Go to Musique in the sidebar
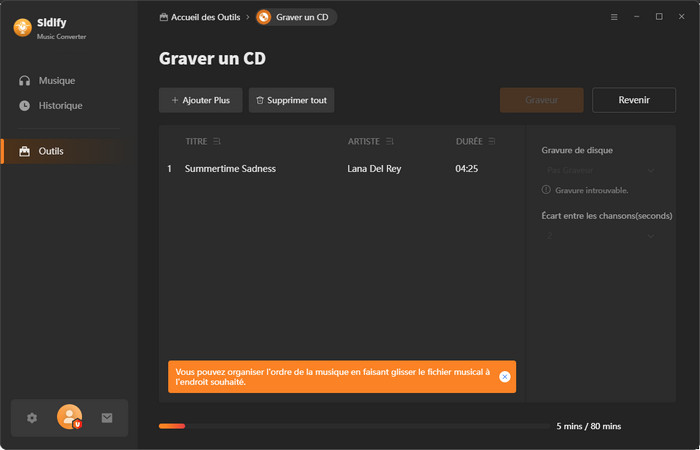Viewport: 700px width, 450px height. pos(56,80)
